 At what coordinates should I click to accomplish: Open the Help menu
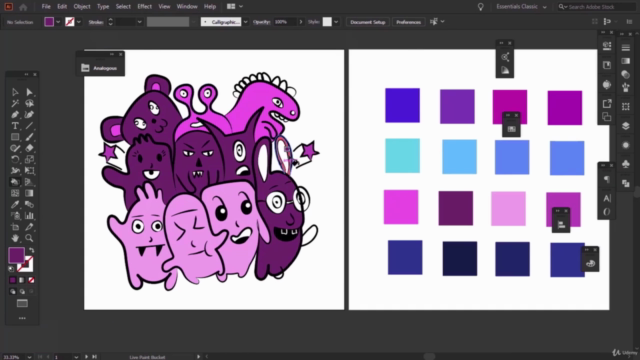point(210,7)
